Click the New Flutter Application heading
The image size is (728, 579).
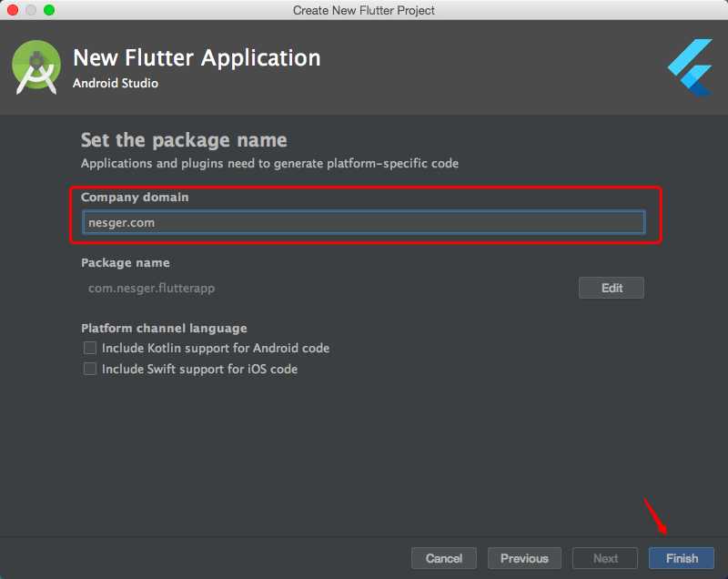(197, 58)
